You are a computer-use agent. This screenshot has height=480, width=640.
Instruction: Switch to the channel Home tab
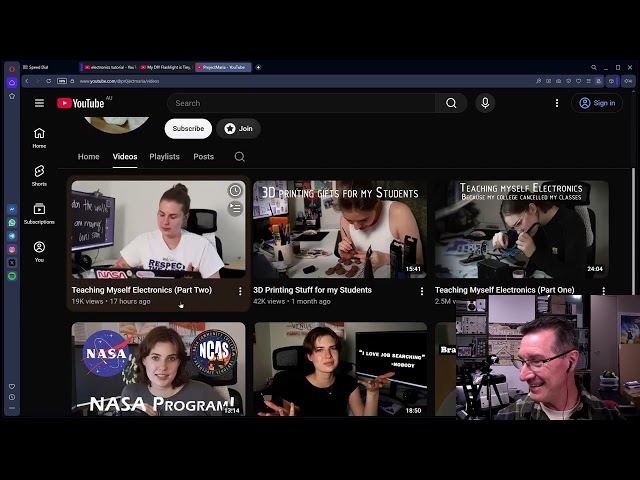pos(89,157)
